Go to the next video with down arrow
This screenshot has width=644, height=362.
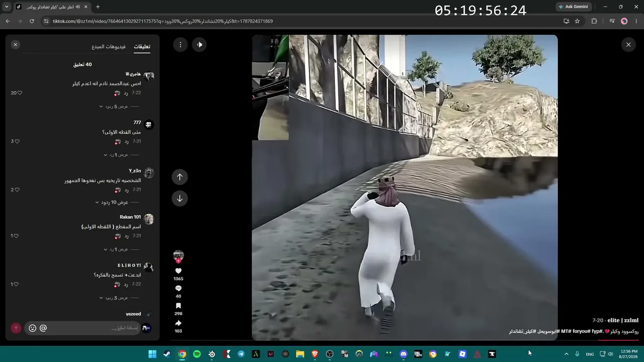coord(180,199)
